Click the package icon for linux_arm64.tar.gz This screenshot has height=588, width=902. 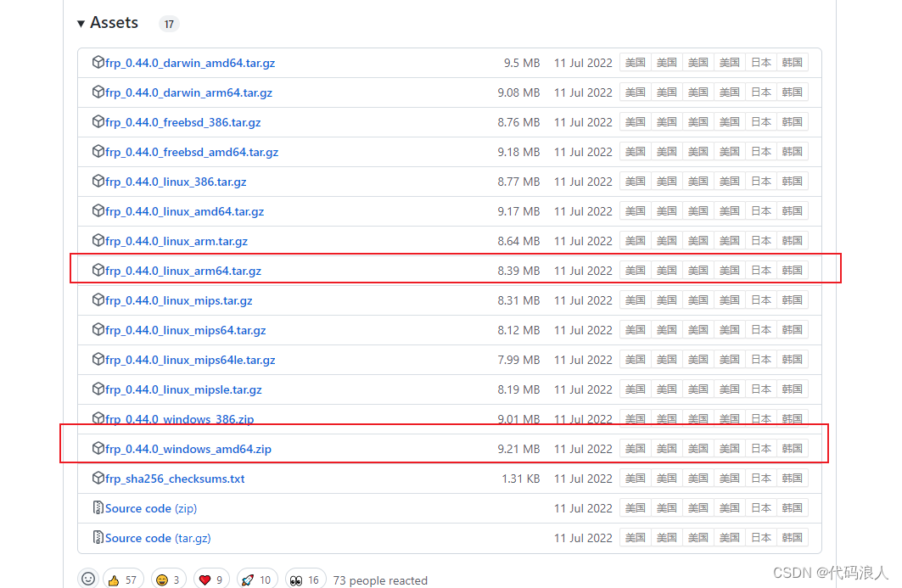coord(98,270)
